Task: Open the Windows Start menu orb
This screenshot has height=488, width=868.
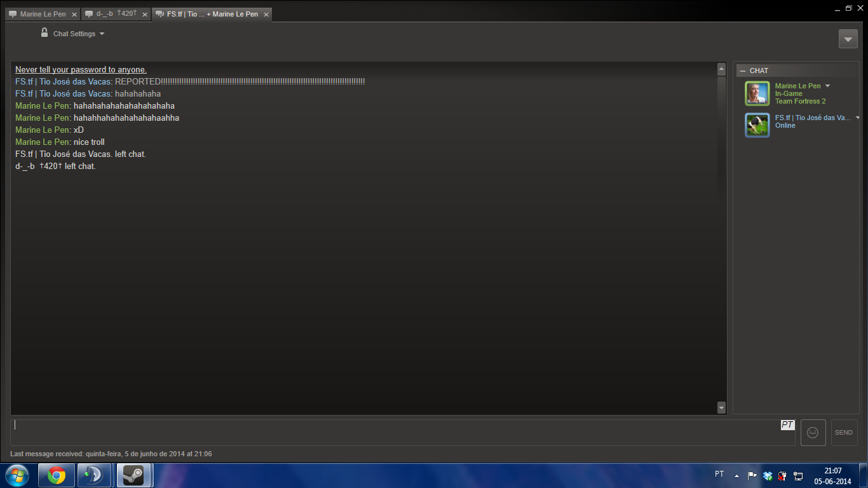Action: [x=17, y=475]
